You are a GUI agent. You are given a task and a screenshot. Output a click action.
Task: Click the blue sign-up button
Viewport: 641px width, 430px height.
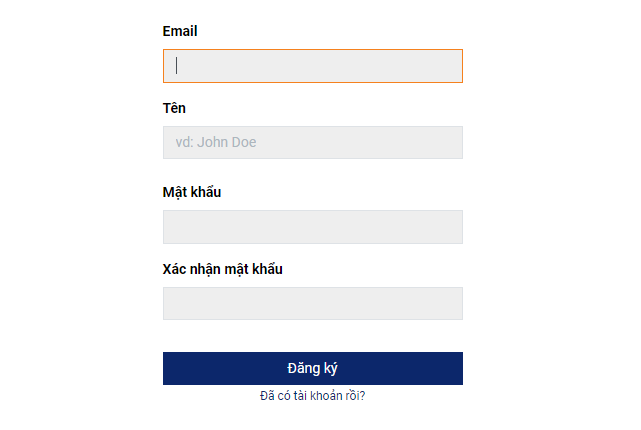click(x=312, y=368)
